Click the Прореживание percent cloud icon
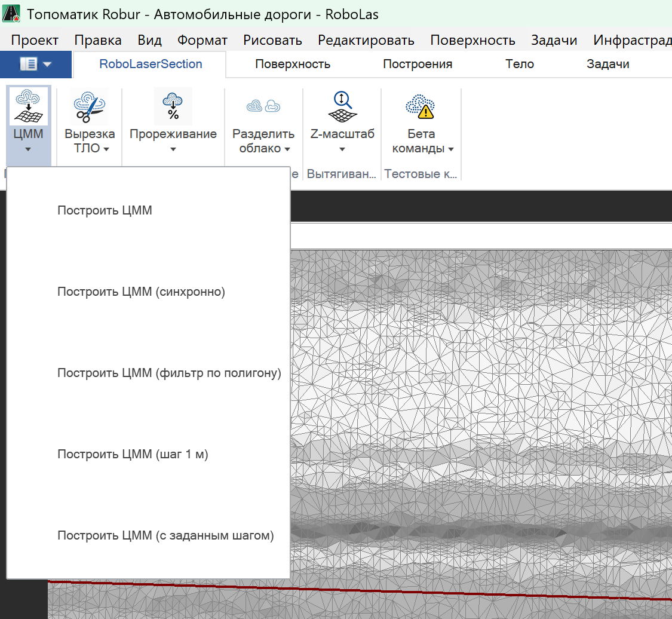Viewport: 672px width, 619px height. (x=173, y=106)
